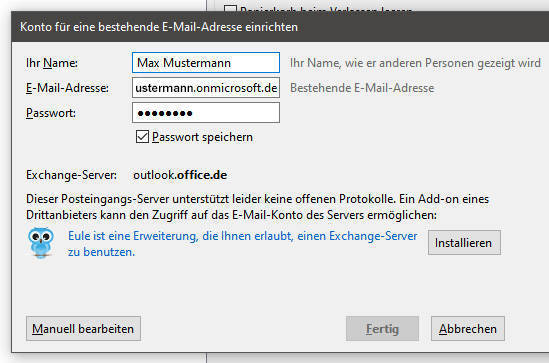Image resolution: width=549 pixels, height=363 pixels.
Task: Click the Ihr Name label
Action: coord(52,63)
